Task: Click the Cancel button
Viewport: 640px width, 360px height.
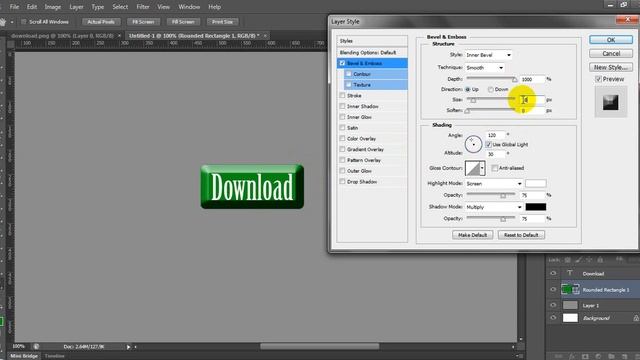Action: pos(611,53)
